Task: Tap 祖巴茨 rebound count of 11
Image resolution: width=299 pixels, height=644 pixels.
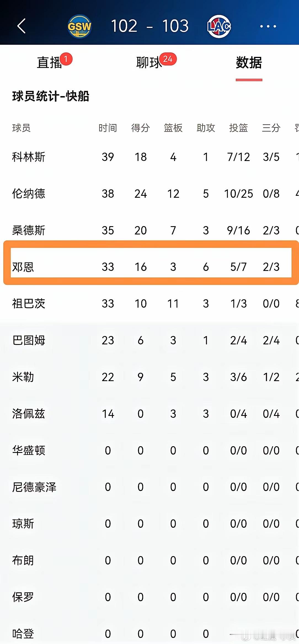Action: 173,304
